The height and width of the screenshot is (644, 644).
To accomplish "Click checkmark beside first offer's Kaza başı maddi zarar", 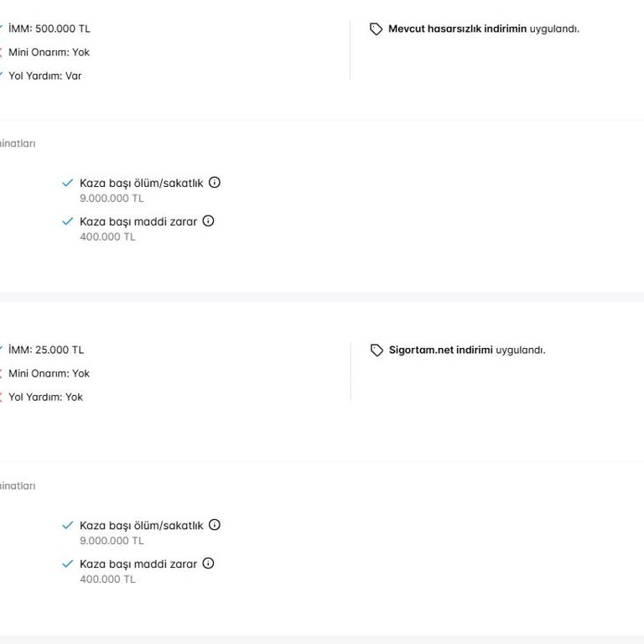I will 68,221.
